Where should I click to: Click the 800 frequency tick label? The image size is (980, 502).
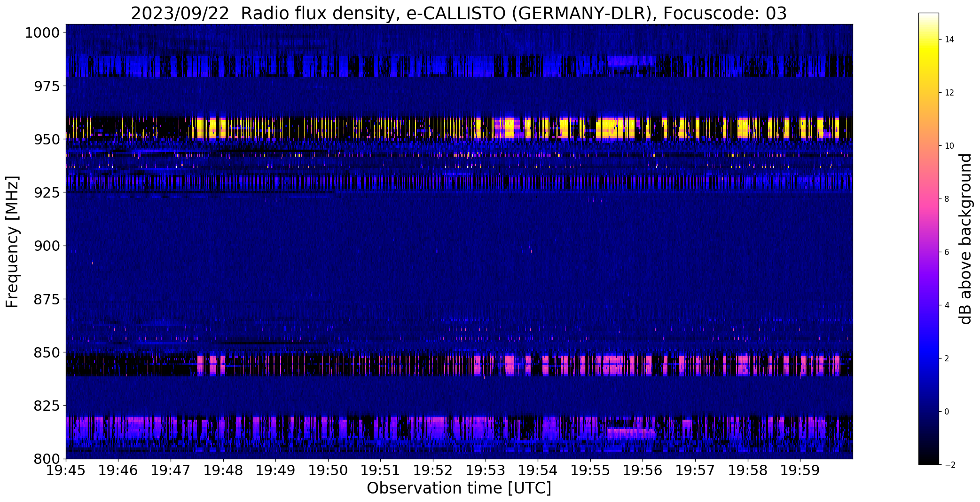(x=47, y=458)
